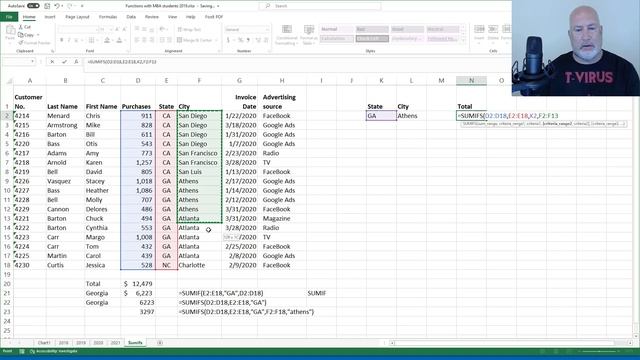Viewport: 640px width, 360px height.
Task: Click the Paste clipboard icon
Action: pyautogui.click(x=10, y=32)
